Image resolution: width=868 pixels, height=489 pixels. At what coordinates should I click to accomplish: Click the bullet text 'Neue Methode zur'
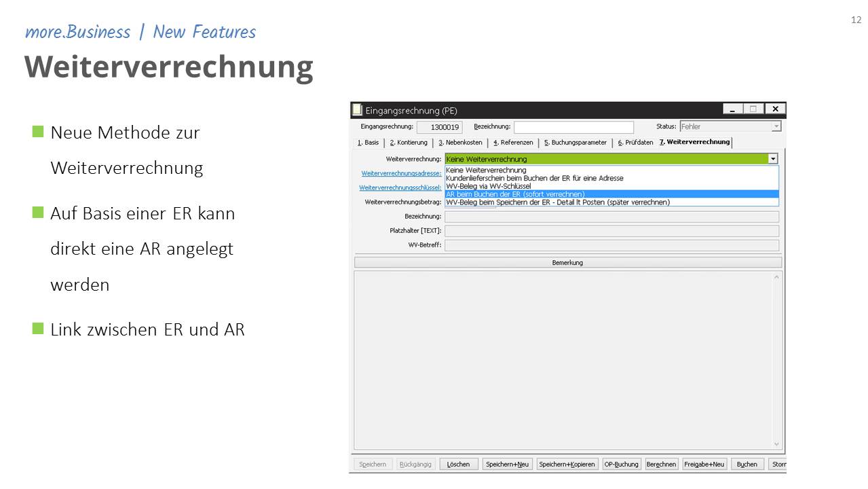(x=125, y=132)
